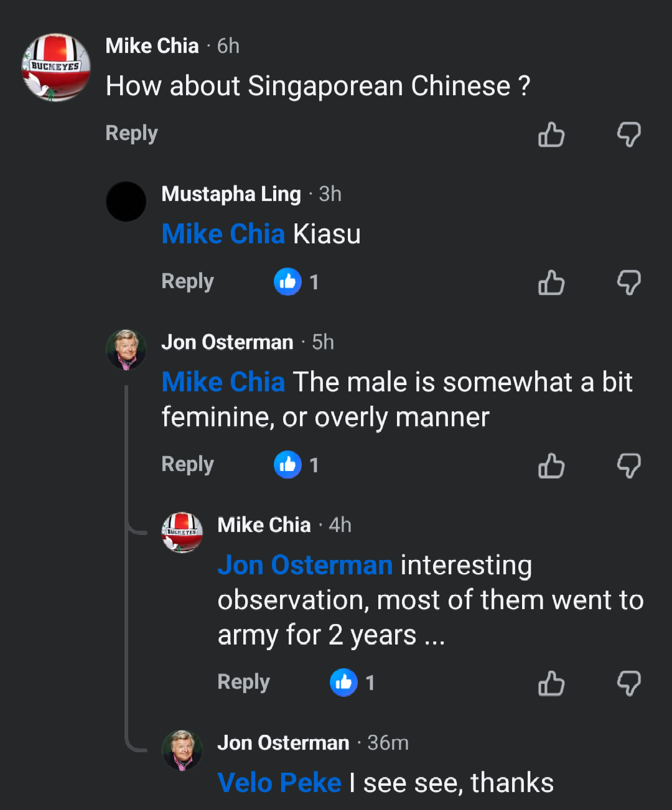
Task: Click Reply under Mike Chia's top comment
Action: (131, 133)
